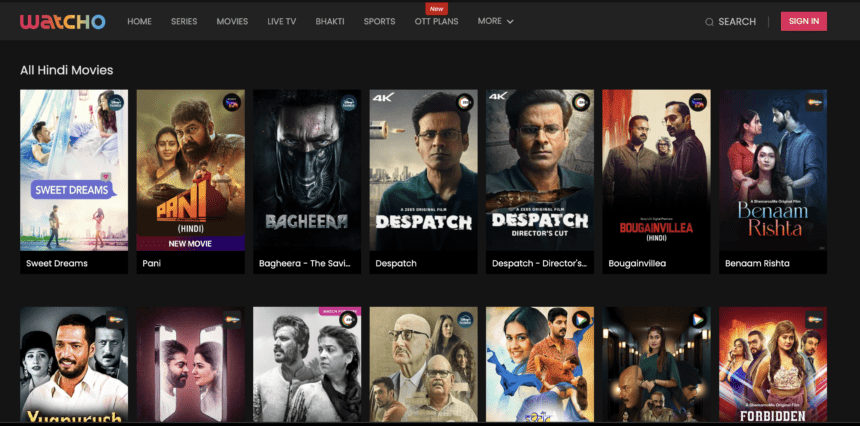Open Despatch Director's Cut poster
This screenshot has width=860, height=426.
(540, 170)
